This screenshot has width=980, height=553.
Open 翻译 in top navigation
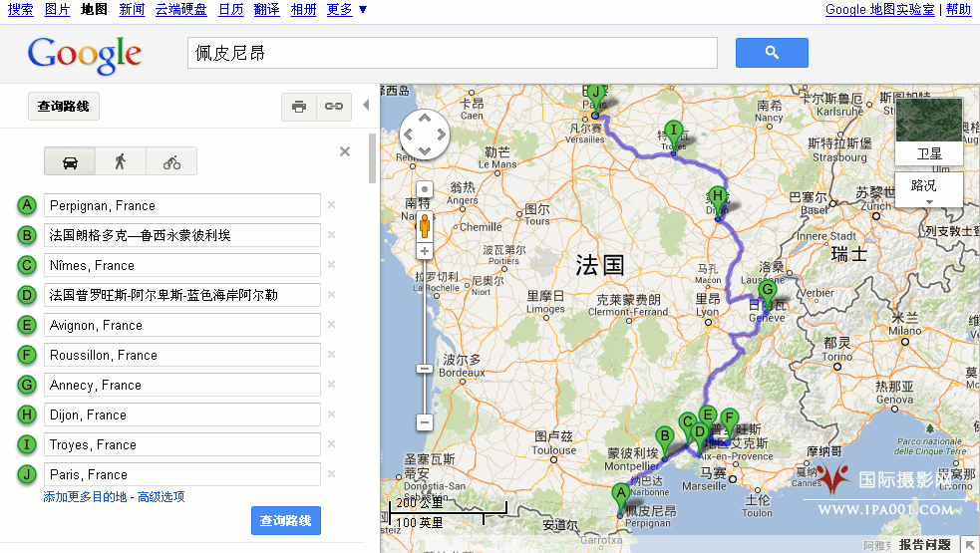pyautogui.click(x=267, y=9)
